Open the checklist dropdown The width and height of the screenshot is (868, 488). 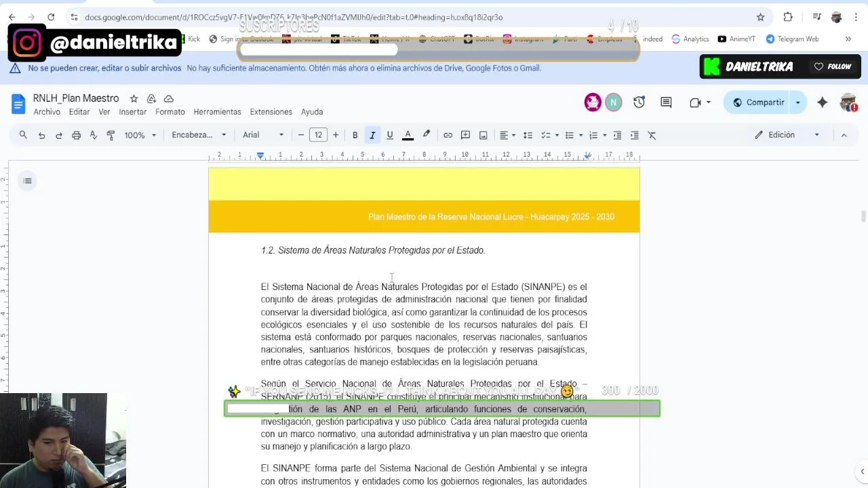pos(550,135)
